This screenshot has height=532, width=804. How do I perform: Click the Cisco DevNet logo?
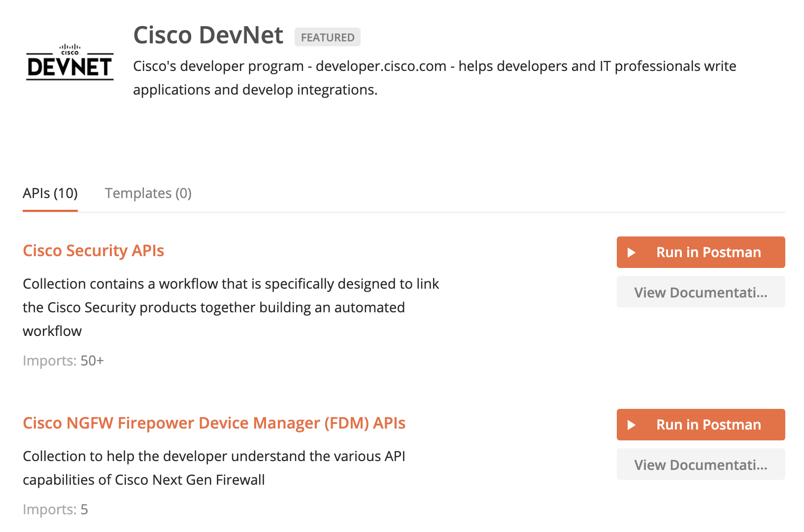pos(69,62)
